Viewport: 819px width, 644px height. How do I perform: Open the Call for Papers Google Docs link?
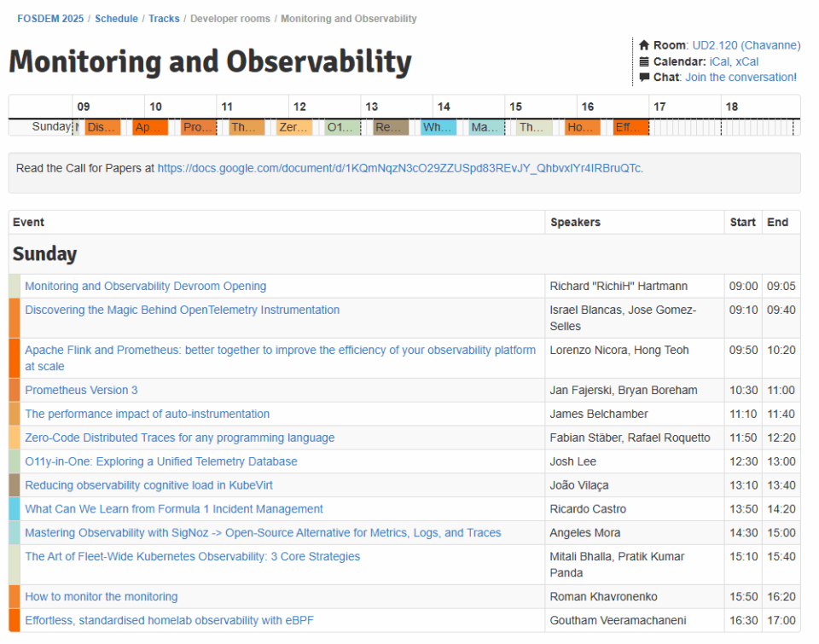click(400, 168)
